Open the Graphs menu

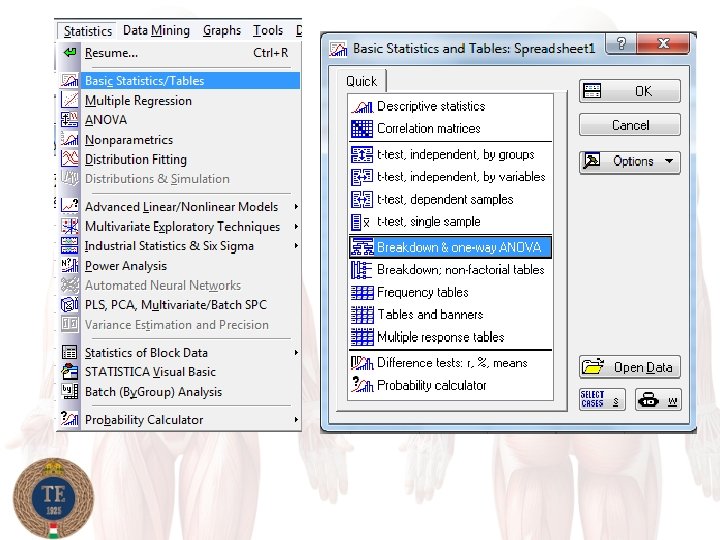222,30
